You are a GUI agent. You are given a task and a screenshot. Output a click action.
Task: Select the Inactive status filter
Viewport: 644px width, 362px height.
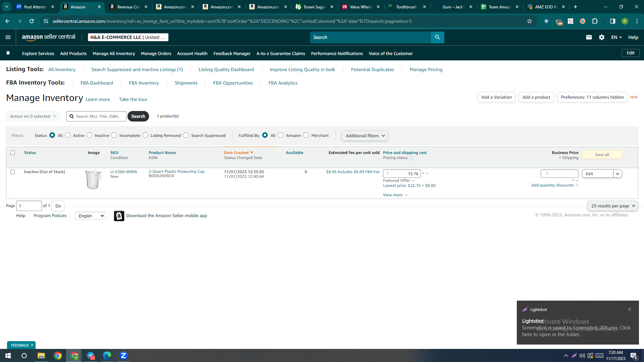[89, 135]
